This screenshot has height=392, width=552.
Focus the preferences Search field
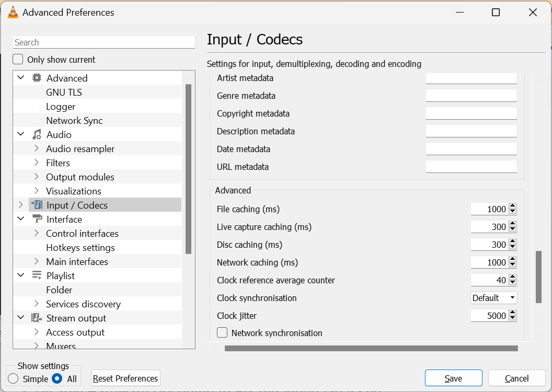pos(103,42)
